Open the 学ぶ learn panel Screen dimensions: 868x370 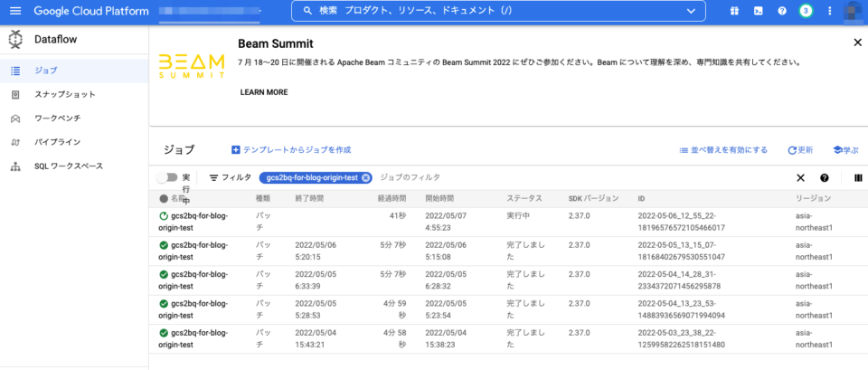pos(845,150)
